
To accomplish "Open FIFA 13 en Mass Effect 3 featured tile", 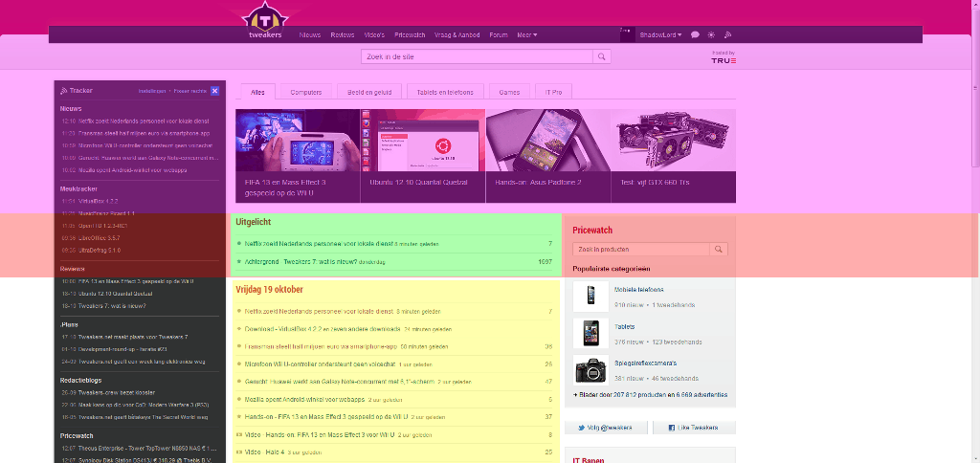I will 298,156.
